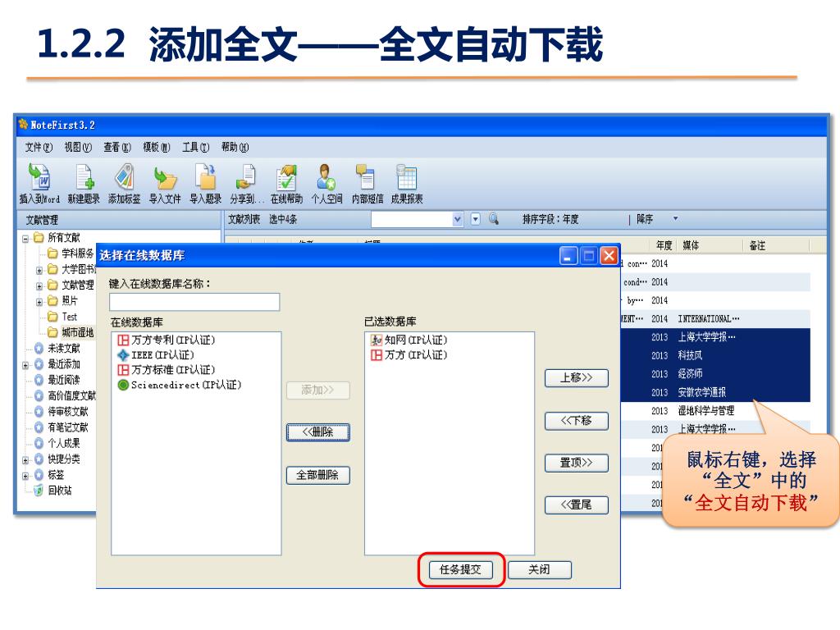Click the <<置尾 move to bottom button
Viewport: 840px width, 630px height.
(x=577, y=504)
